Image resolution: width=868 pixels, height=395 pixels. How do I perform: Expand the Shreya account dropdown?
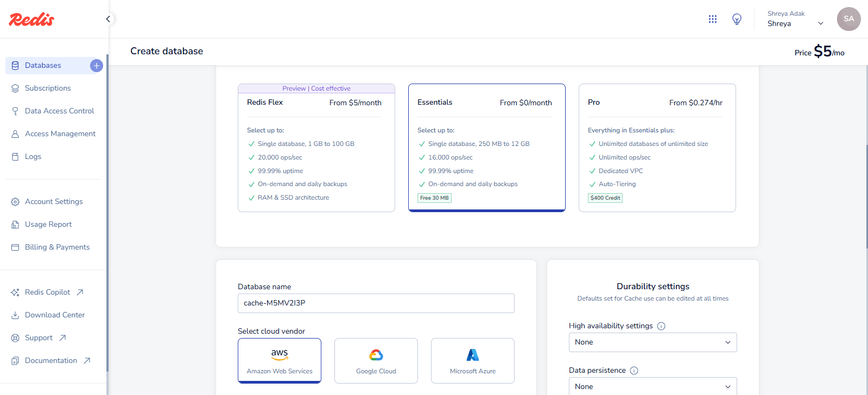point(821,23)
